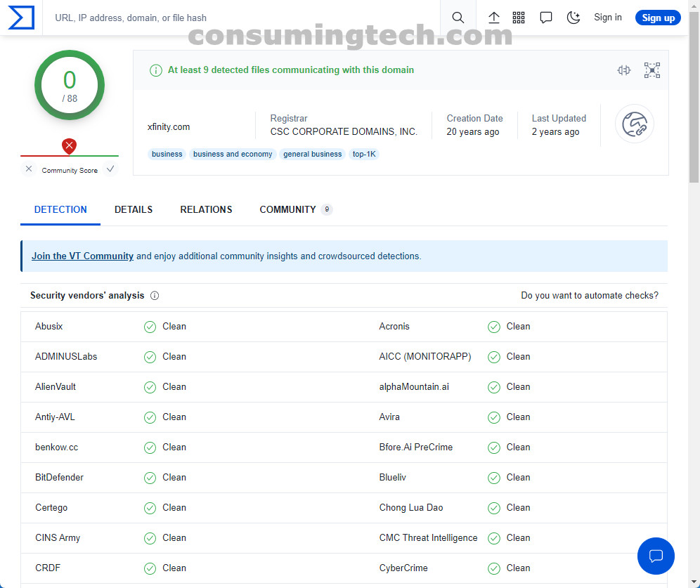The height and width of the screenshot is (588, 700).
Task: Click the BitDefender clean check icon
Action: click(x=150, y=478)
